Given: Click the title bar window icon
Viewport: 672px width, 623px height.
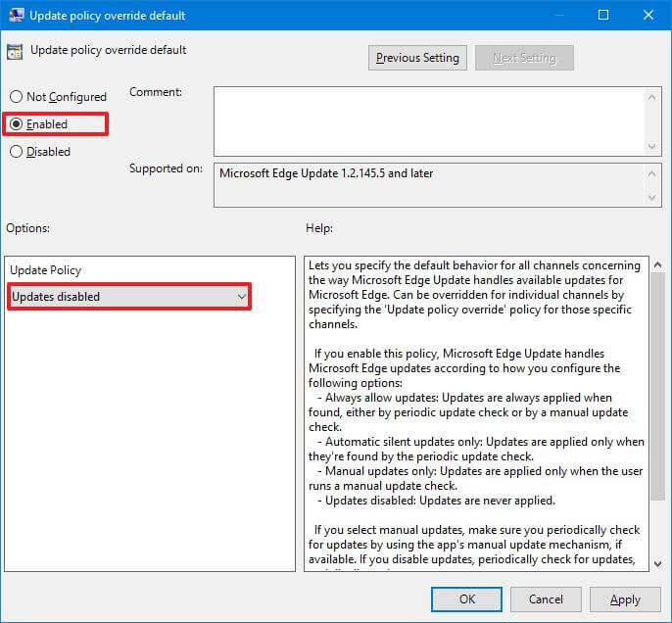Looking at the screenshot, I should pos(17,15).
